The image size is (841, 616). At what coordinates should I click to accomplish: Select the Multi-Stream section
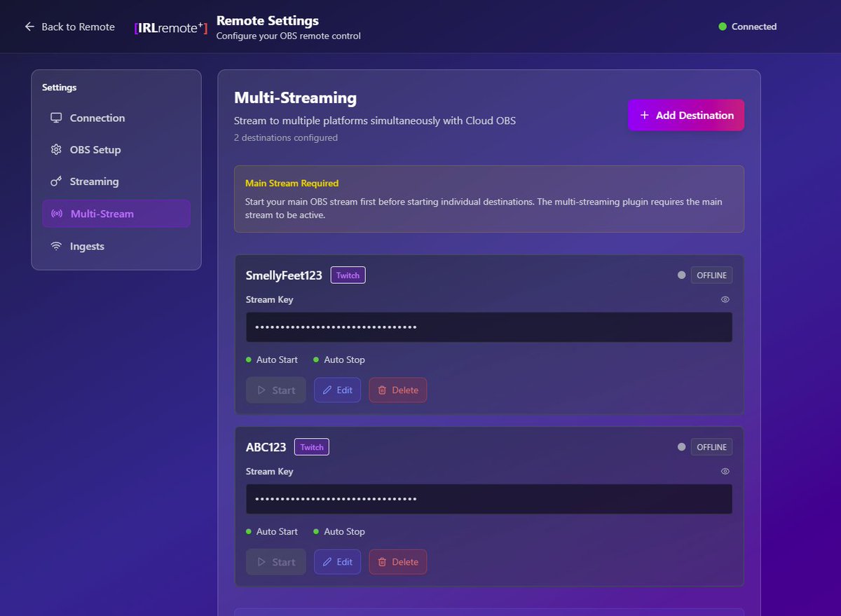pyautogui.click(x=116, y=214)
